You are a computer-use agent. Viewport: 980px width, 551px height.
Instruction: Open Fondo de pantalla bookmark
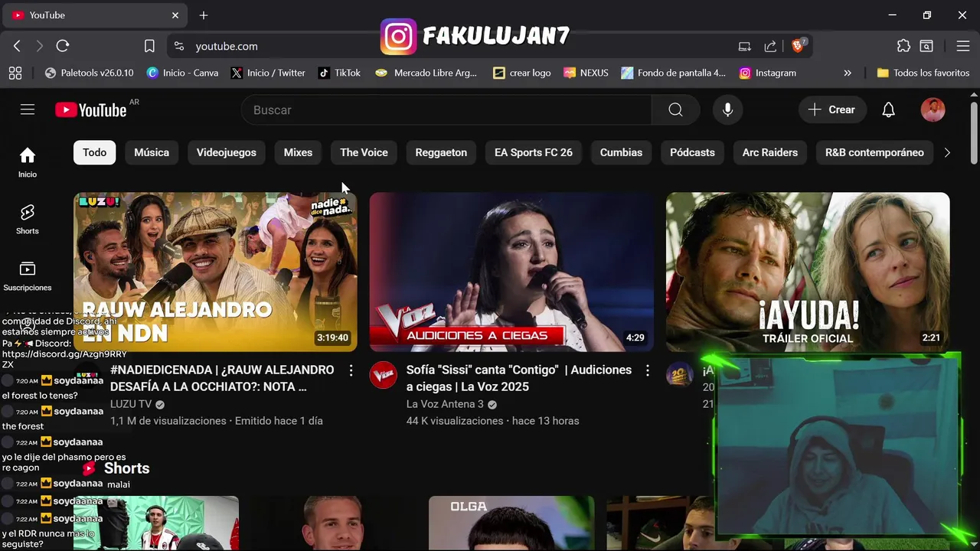pos(673,73)
